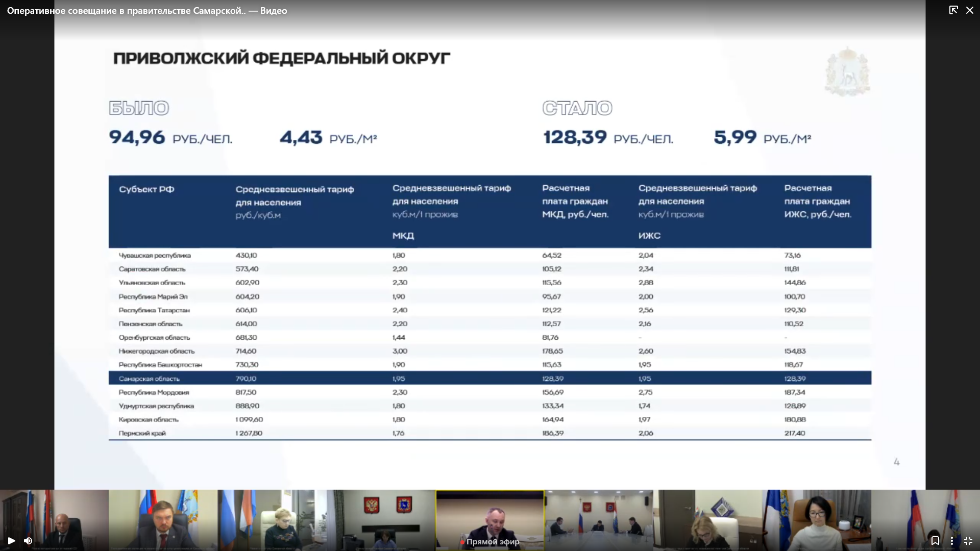Viewport: 980px width, 551px height.
Task: Click the slide page number 4
Action: tap(897, 462)
